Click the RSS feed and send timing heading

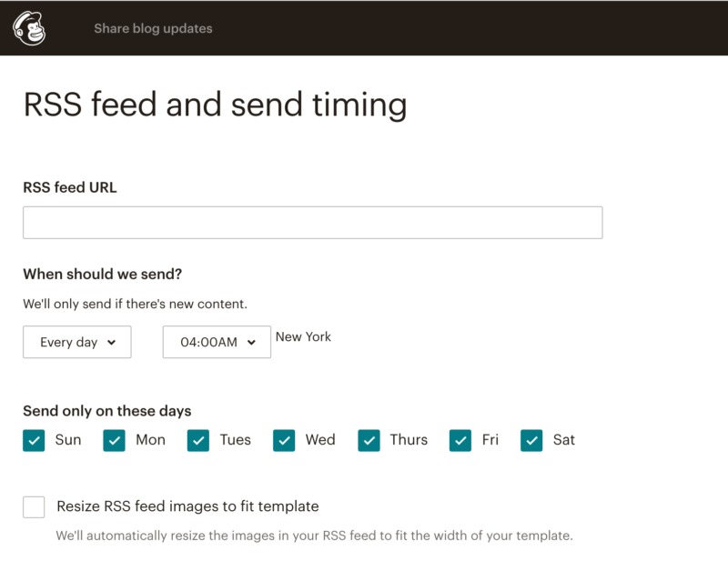[x=215, y=105]
